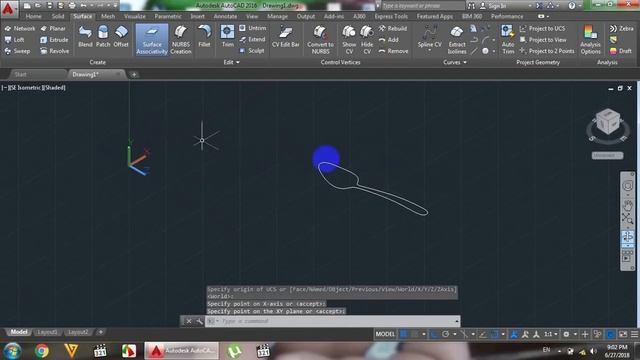Activate the Blend surface tool

[x=85, y=36]
